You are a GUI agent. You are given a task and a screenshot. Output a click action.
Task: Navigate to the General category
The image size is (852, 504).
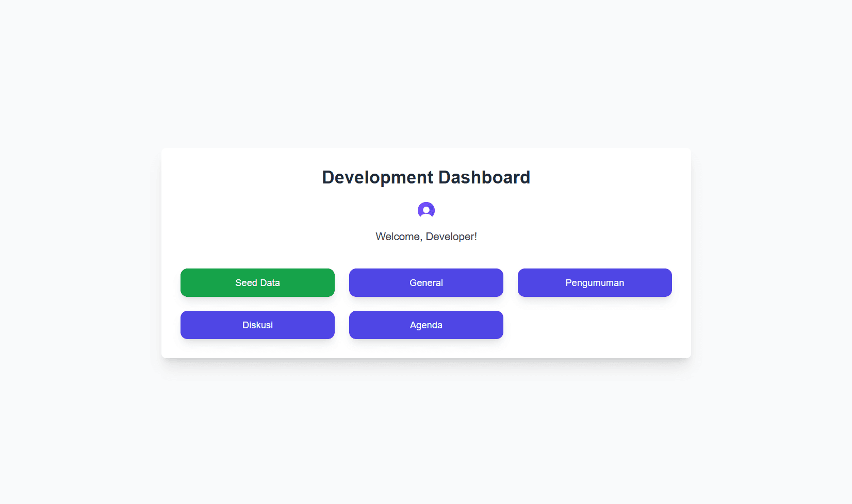[x=426, y=282]
